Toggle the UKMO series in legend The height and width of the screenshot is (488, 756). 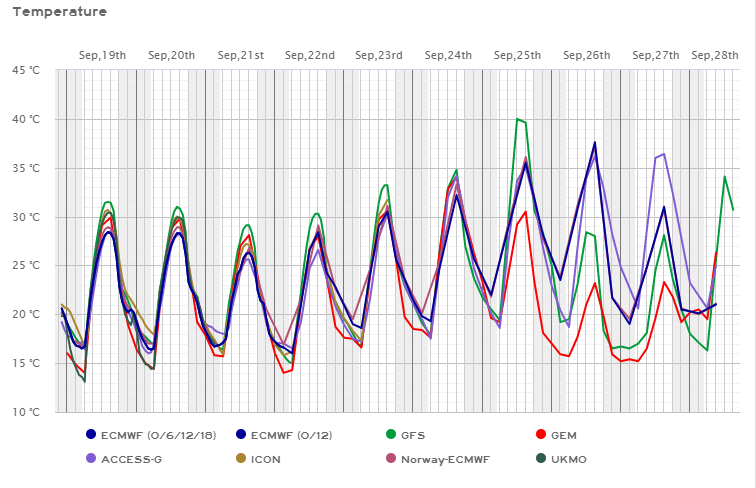pos(562,459)
